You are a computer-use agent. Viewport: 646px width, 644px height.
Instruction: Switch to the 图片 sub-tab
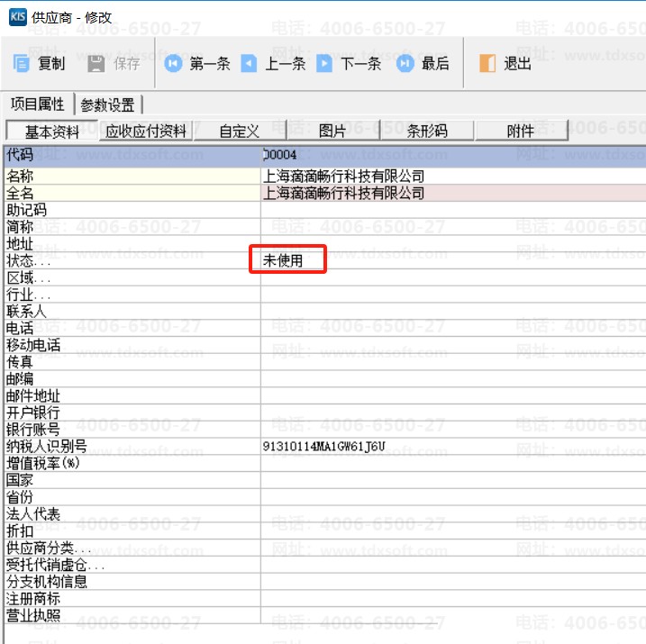point(332,132)
